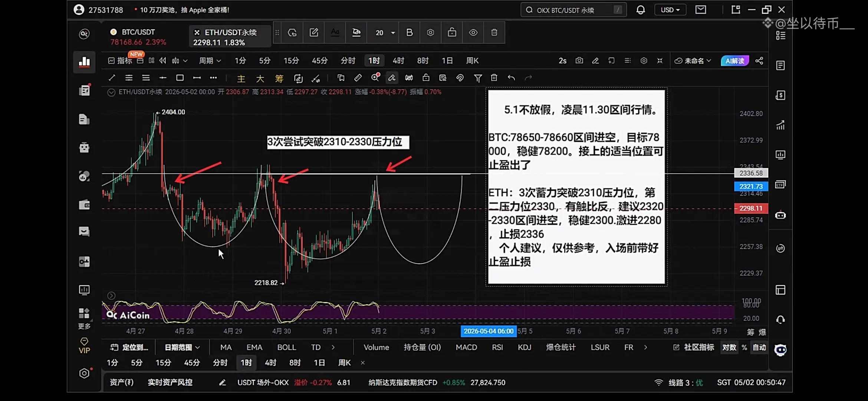Redo the drawing action
Image resolution: width=868 pixels, height=401 pixels.
pos(528,78)
